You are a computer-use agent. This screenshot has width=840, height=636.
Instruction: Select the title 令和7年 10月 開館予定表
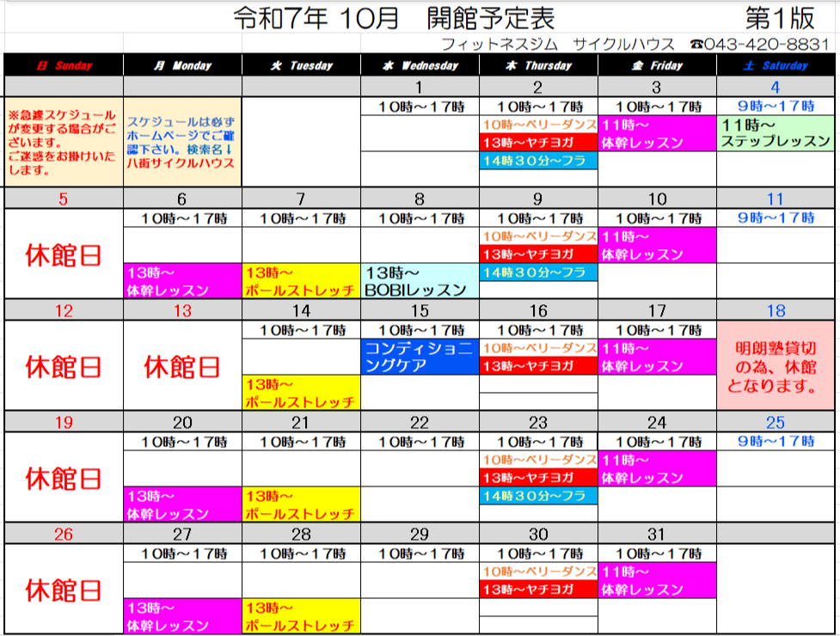394,18
